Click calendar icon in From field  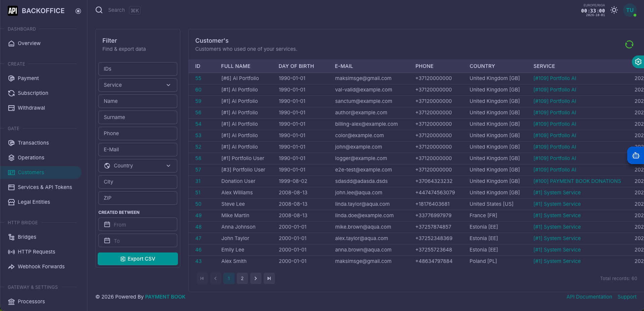107,224
